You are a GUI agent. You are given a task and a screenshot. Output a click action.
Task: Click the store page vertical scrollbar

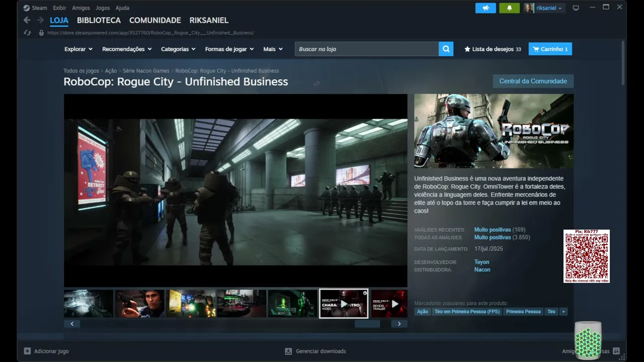tap(623, 62)
